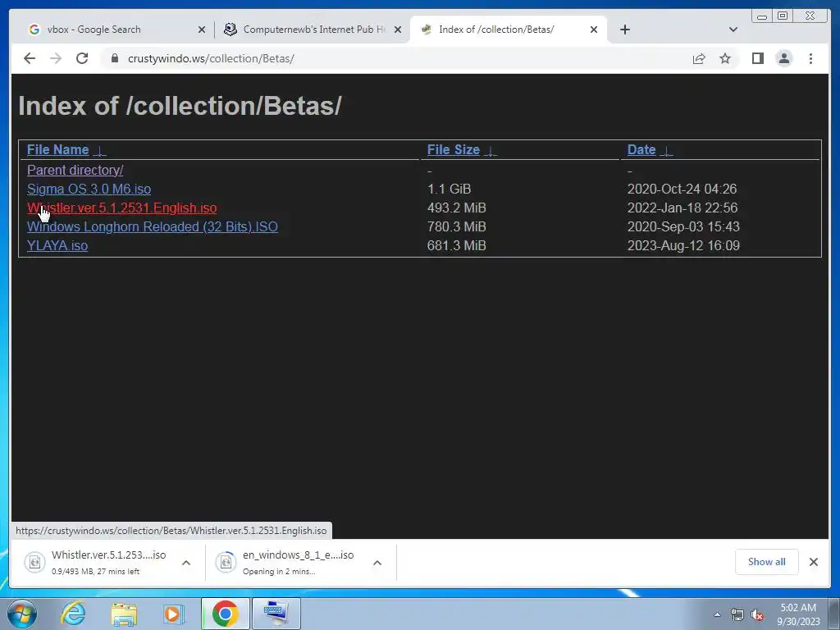Download YLAYA.iso file
This screenshot has width=840, height=630.
coord(57,245)
